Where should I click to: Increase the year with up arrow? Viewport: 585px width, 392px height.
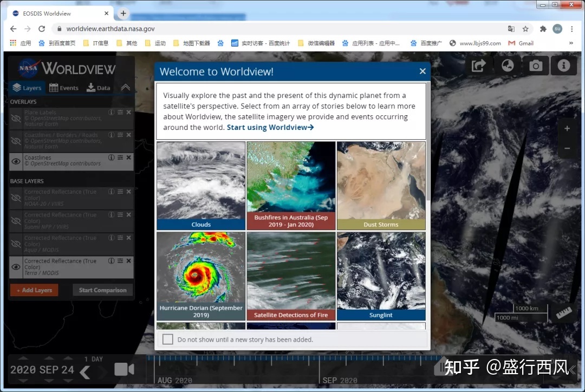tap(23, 358)
